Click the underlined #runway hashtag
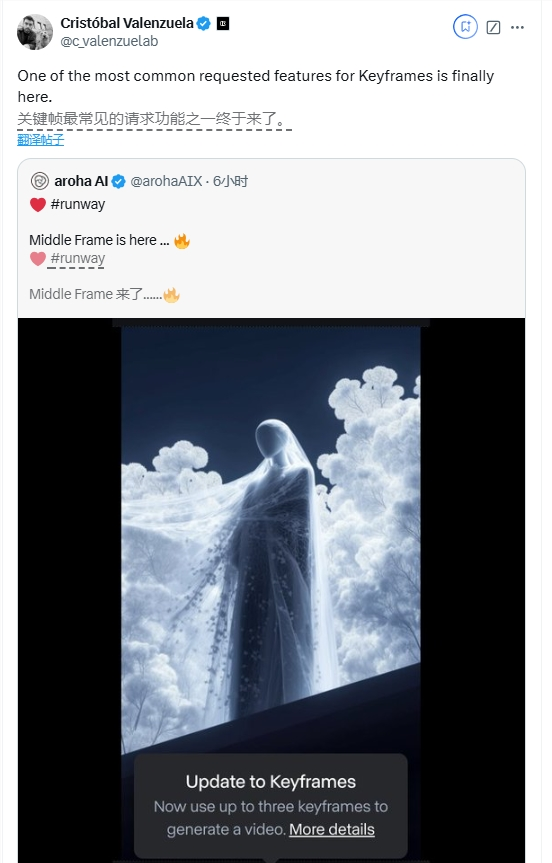This screenshot has height=863, width=552. click(x=78, y=258)
